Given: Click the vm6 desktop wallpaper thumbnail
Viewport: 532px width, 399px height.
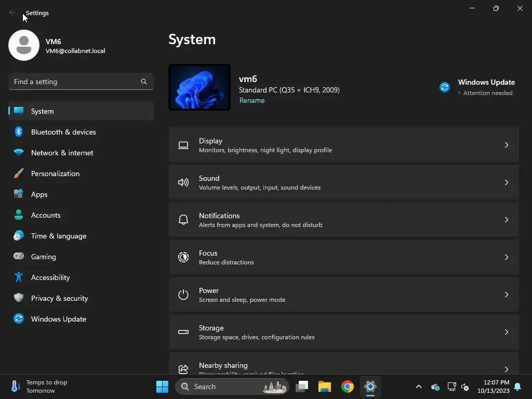Looking at the screenshot, I should tap(199, 87).
